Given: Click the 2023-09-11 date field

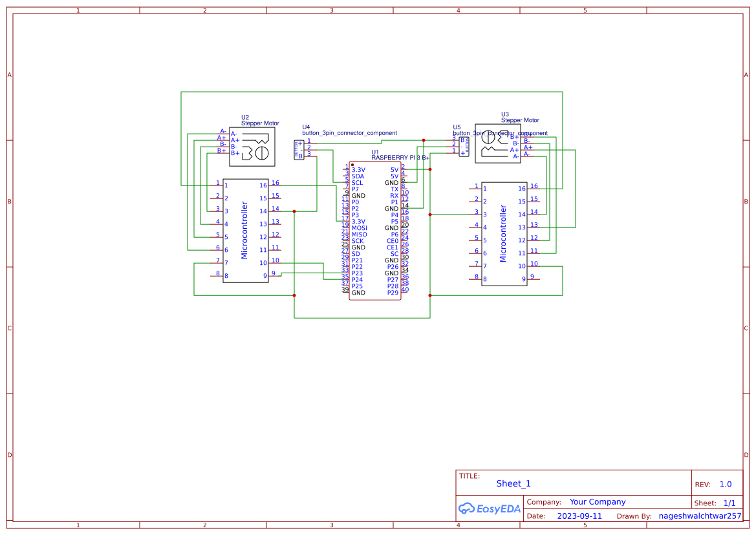Looking at the screenshot, I should tap(579, 516).
